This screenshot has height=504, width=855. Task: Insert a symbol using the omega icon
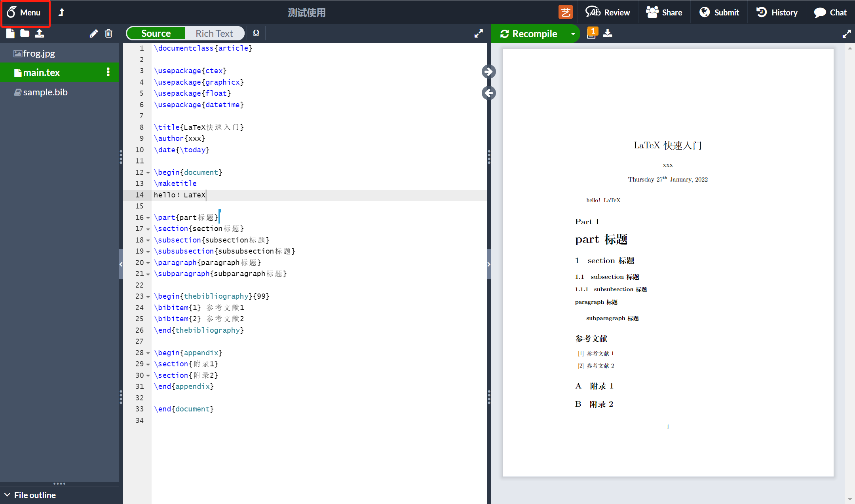point(255,33)
